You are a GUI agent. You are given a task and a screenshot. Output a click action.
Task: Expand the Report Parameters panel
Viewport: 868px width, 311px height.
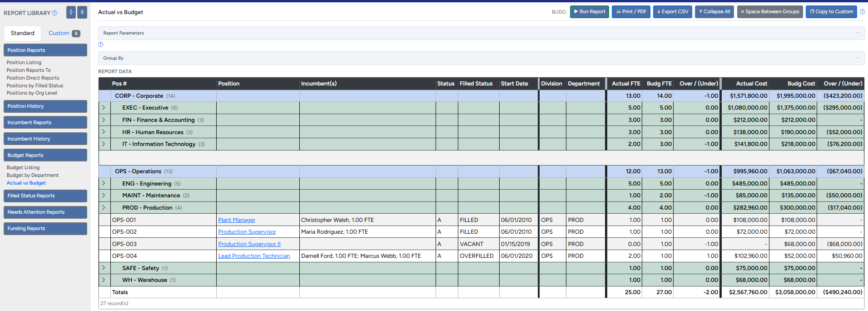click(x=481, y=33)
